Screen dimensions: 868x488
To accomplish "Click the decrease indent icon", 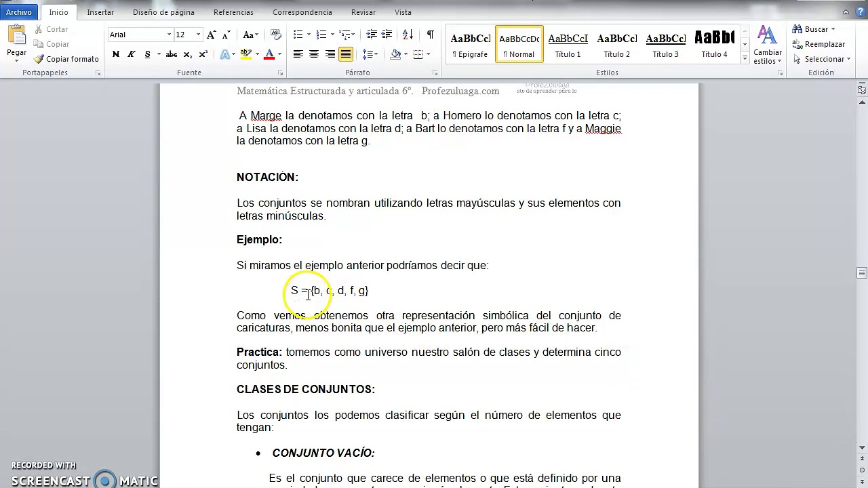I will 372,35.
